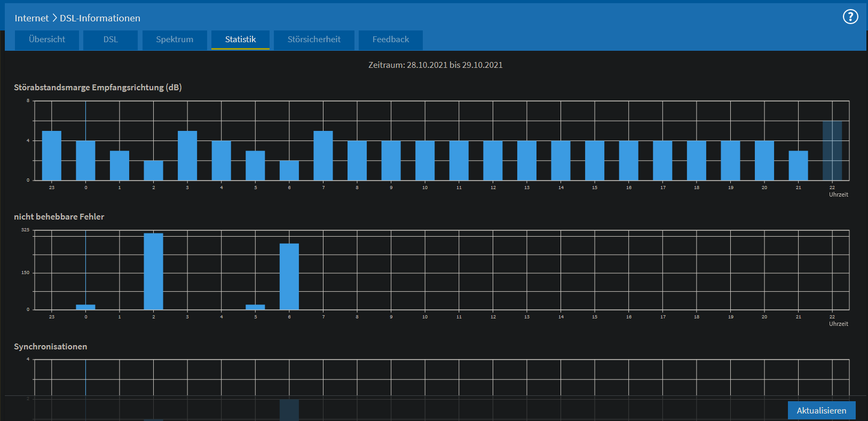The width and height of the screenshot is (868, 421).
Task: Click the Synchronisationen heading
Action: click(50, 346)
